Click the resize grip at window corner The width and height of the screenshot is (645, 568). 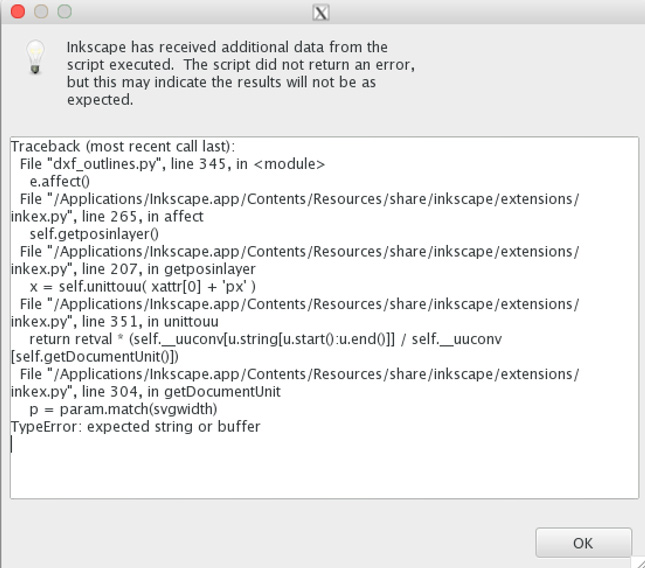pos(638,562)
